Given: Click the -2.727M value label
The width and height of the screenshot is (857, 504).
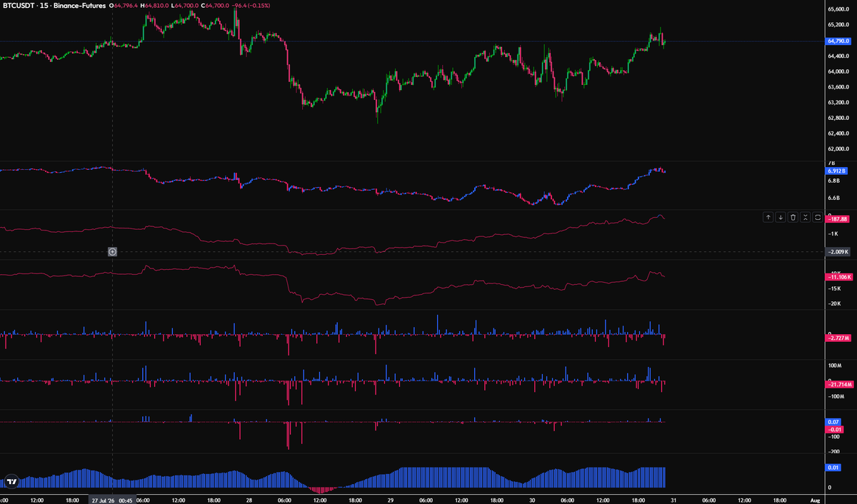Looking at the screenshot, I should pyautogui.click(x=837, y=338).
